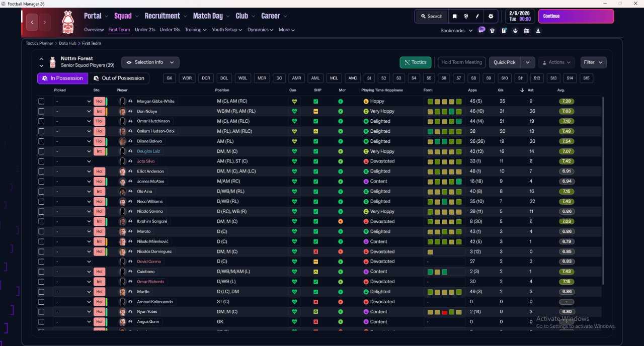The width and height of the screenshot is (644, 346).
Task: Expand the Selection Info dropdown
Action: click(150, 62)
